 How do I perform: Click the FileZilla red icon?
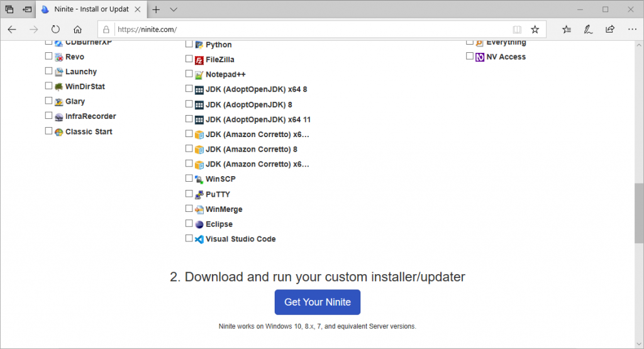pos(199,60)
